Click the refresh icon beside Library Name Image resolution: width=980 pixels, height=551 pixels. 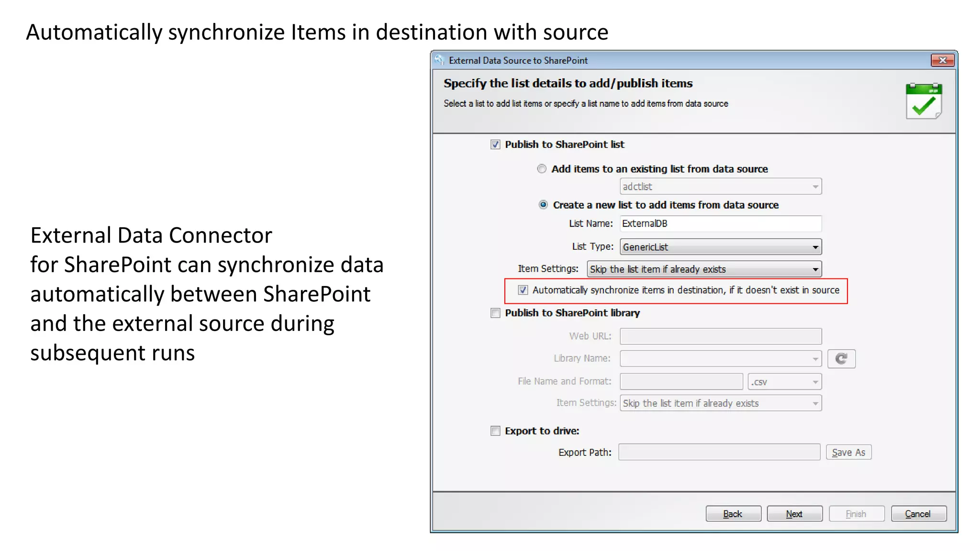click(841, 359)
